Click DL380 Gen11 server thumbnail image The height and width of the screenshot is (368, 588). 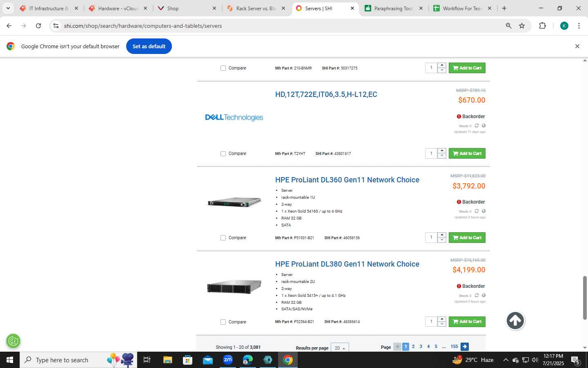pos(234,287)
